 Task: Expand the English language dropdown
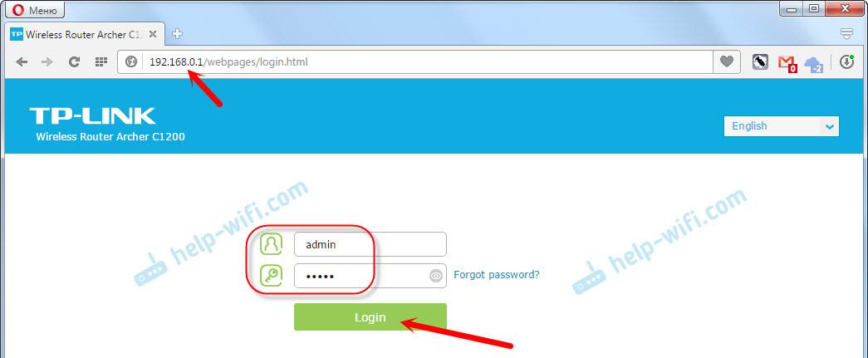[x=781, y=126]
